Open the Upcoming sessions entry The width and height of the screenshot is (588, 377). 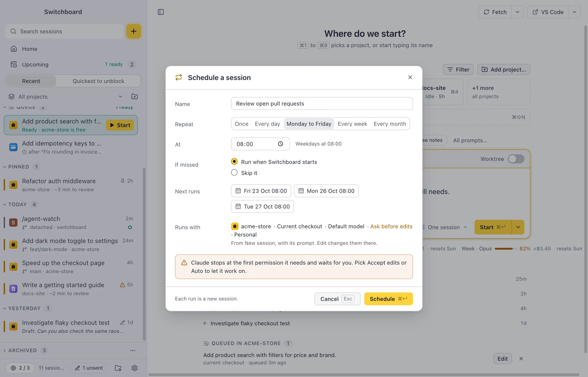pyautogui.click(x=73, y=64)
